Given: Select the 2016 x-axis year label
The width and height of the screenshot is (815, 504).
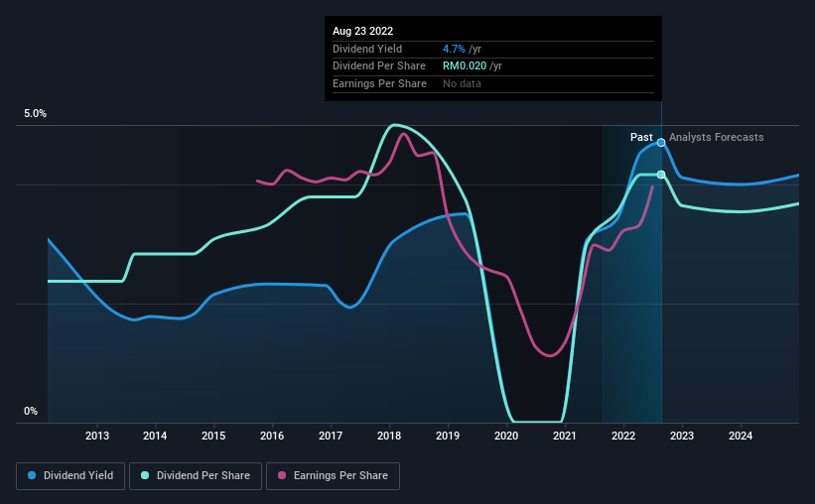Looking at the screenshot, I should (x=272, y=436).
